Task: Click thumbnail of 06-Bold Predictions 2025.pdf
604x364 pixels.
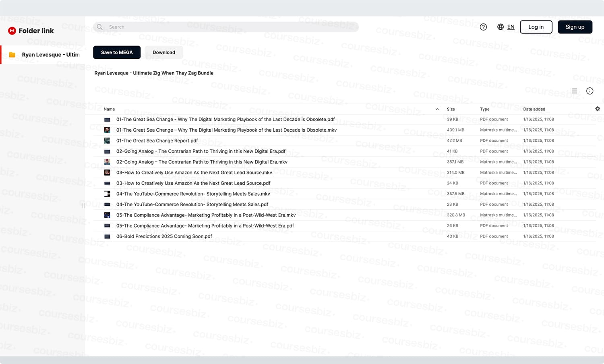Action: tap(107, 236)
